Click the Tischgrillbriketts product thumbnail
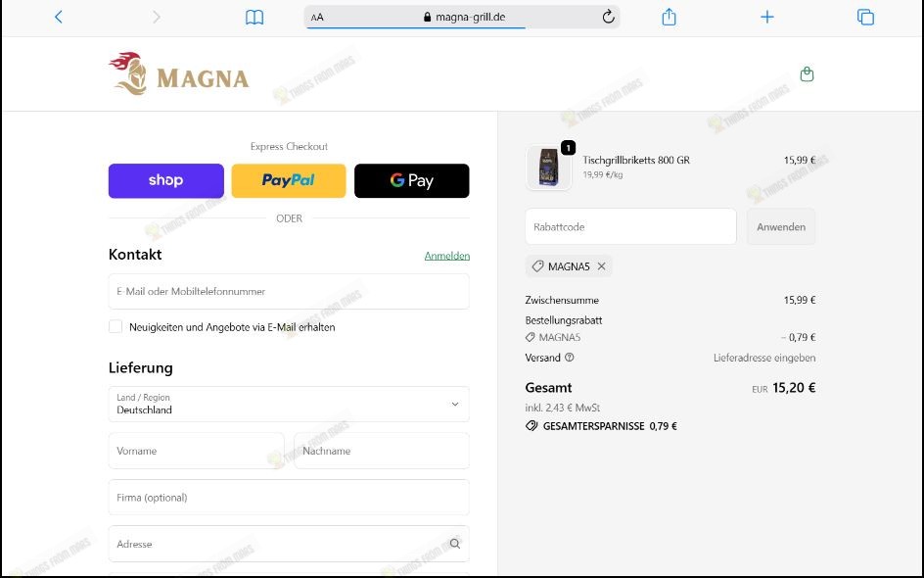This screenshot has height=578, width=924. pyautogui.click(x=548, y=167)
